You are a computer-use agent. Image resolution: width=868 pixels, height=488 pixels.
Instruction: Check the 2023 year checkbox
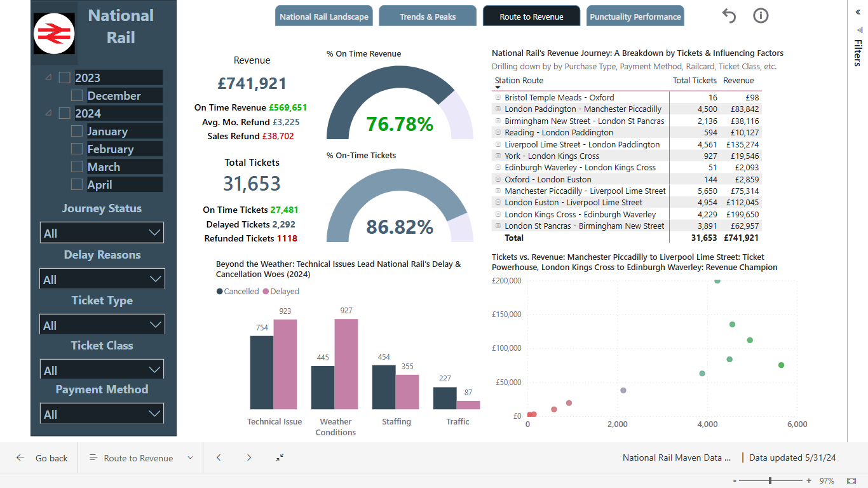[x=65, y=78]
